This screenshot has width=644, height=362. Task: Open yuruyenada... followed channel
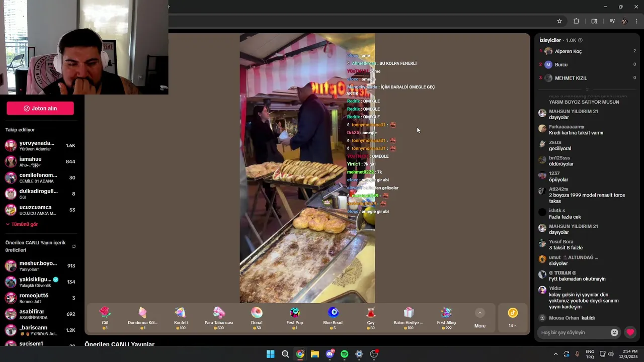click(x=40, y=145)
